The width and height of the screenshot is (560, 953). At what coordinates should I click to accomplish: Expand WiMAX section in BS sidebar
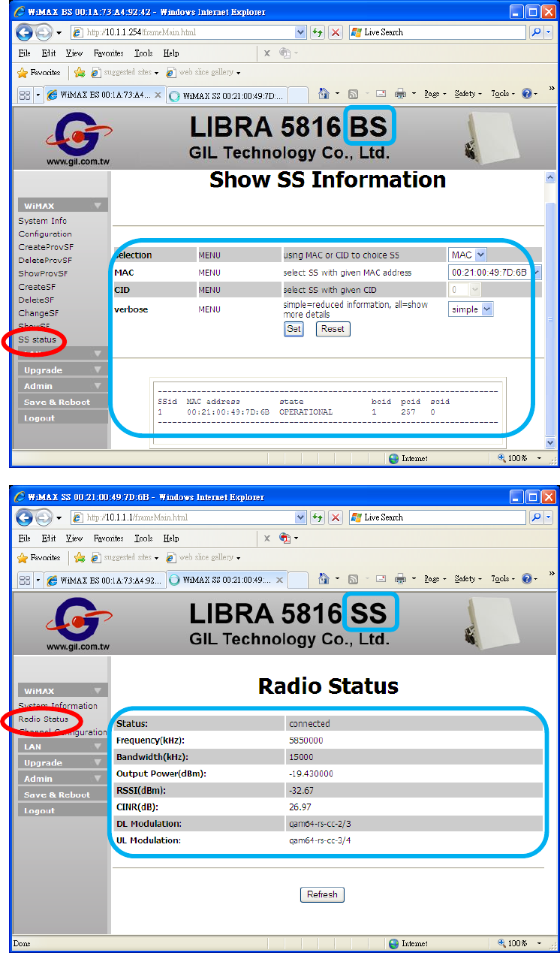pyautogui.click(x=63, y=206)
